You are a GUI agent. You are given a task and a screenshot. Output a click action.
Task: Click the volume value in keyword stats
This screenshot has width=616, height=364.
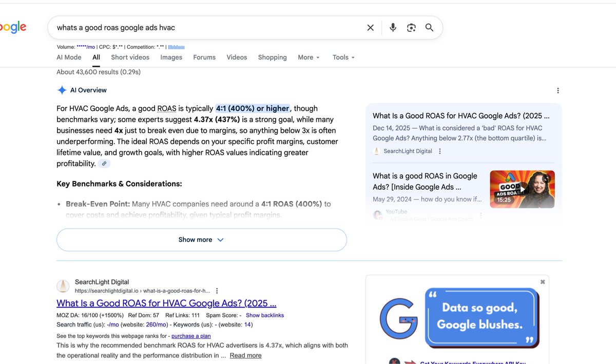[86, 47]
